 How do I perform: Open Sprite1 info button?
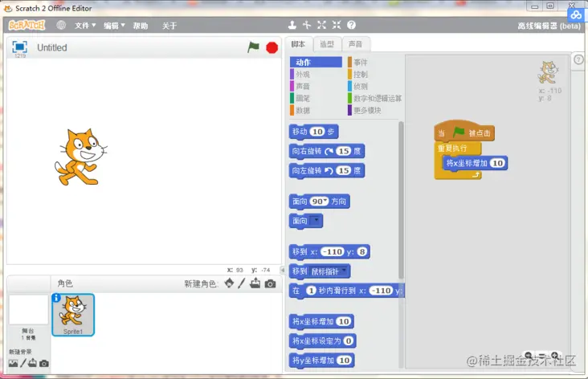[x=56, y=298]
